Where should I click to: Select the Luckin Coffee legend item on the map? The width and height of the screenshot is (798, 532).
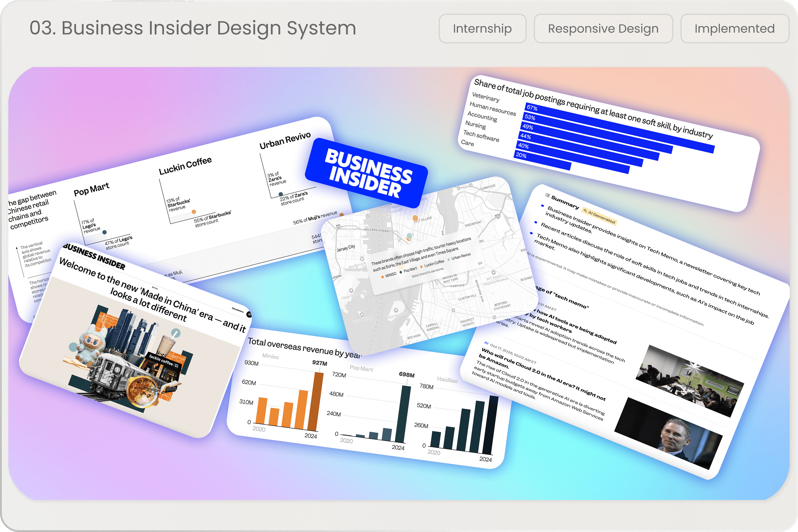432,264
